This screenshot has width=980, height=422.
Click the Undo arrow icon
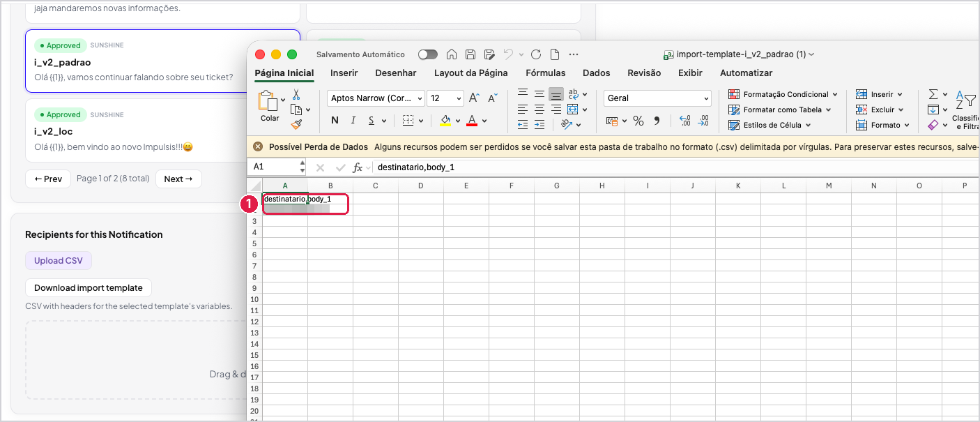click(x=509, y=54)
